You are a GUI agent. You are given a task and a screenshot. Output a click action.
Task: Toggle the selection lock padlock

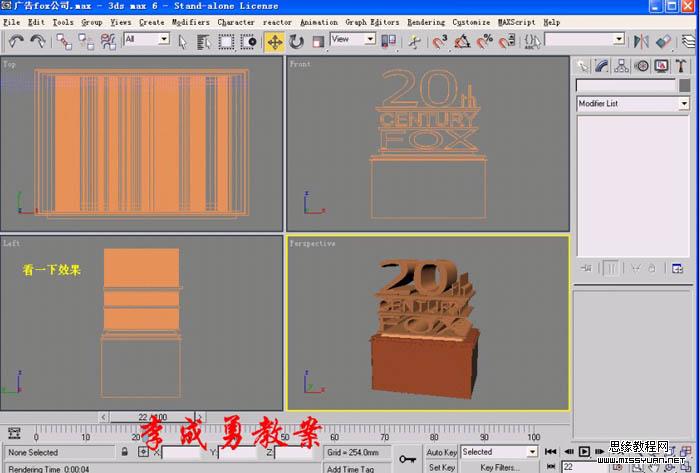[124, 453]
